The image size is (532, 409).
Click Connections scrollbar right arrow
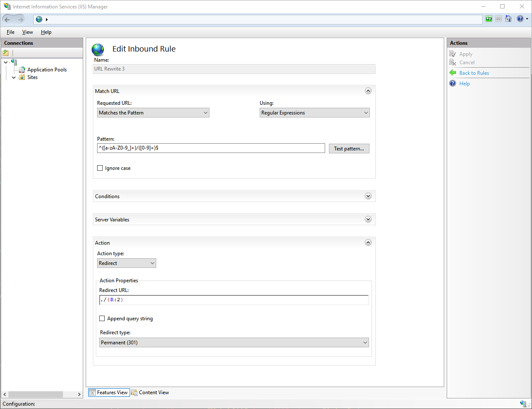coord(79,394)
